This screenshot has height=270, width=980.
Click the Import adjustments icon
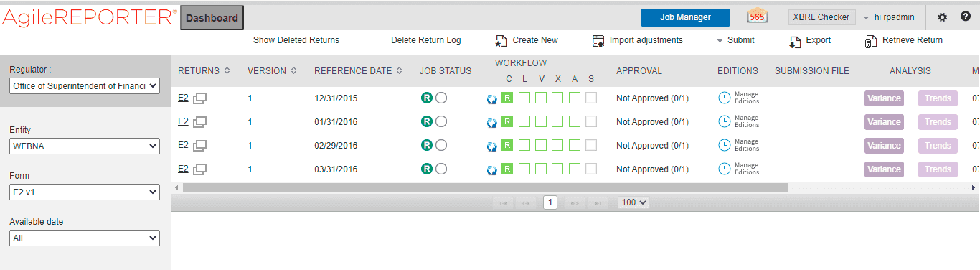point(598,41)
